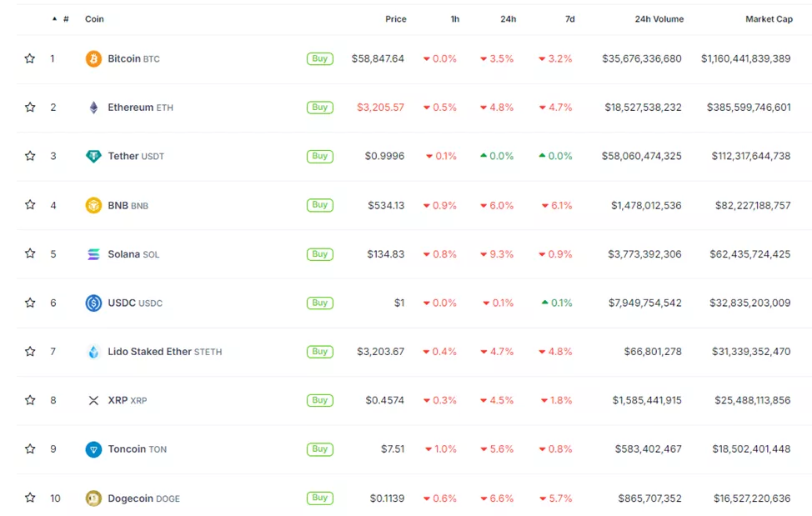This screenshot has height=516, width=812.
Task: Star Lido Staked Ether row
Action: (30, 352)
